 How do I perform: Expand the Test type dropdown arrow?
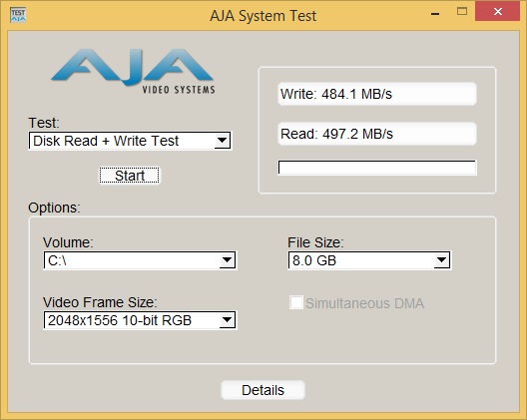tap(223, 141)
